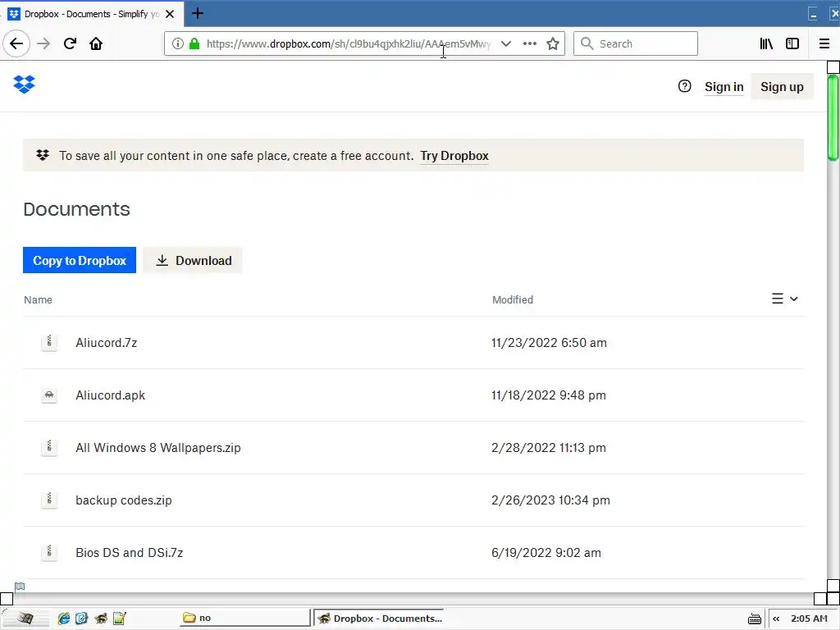Open the browser home page icon

96,44
